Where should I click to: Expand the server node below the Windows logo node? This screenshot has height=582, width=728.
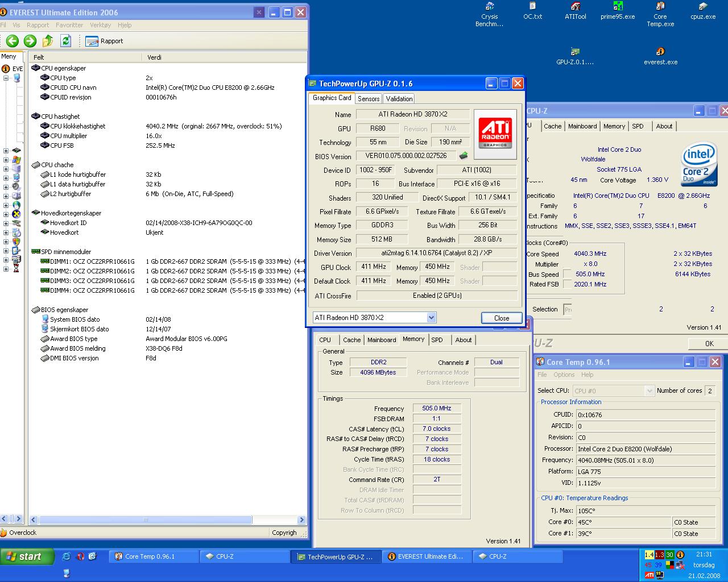pyautogui.click(x=6, y=169)
